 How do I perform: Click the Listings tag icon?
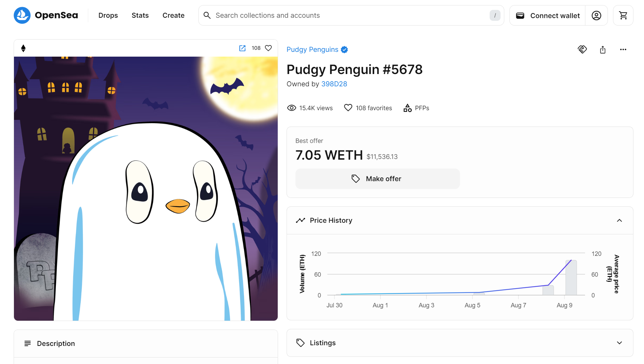tap(301, 343)
